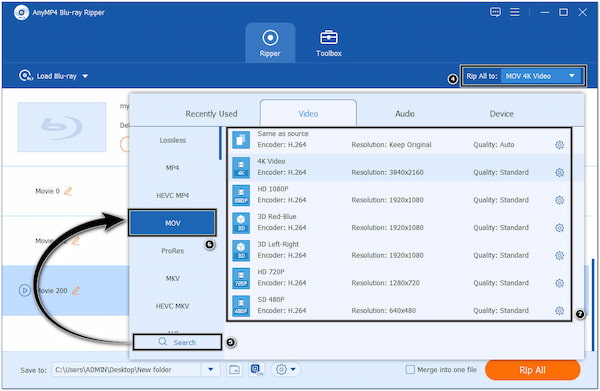This screenshot has width=600, height=391.
Task: Edit Movie 200 title with pencil icon
Action: [x=76, y=291]
